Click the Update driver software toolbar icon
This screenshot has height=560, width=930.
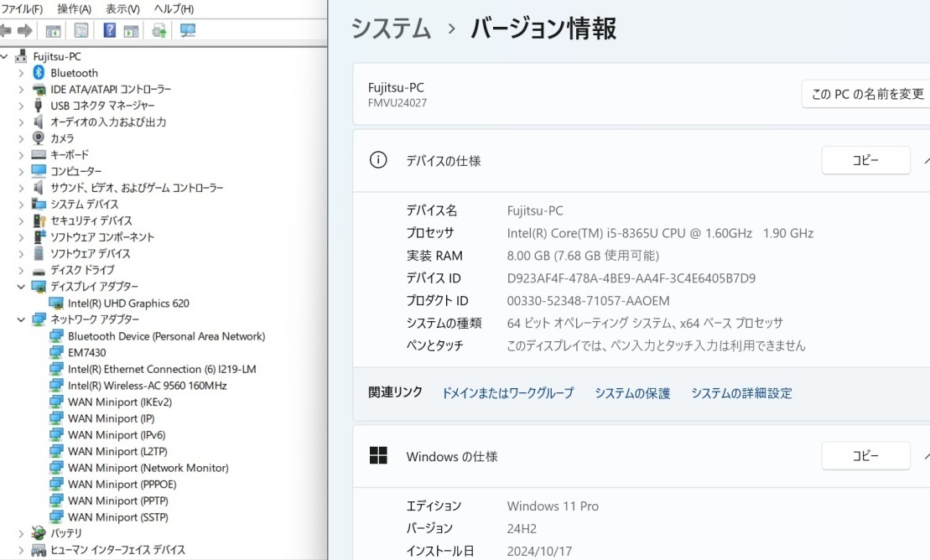click(x=158, y=31)
